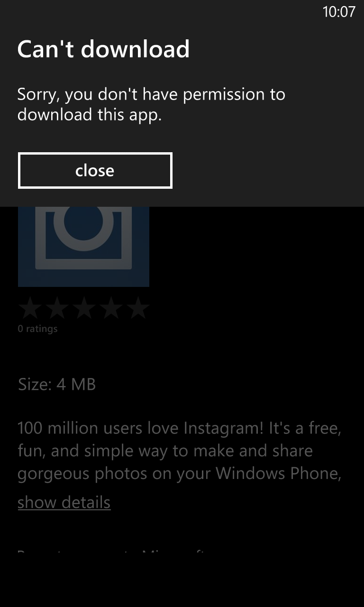Tap the Instagram app icon thumbnail
Image resolution: width=364 pixels, height=607 pixels.
(83, 247)
